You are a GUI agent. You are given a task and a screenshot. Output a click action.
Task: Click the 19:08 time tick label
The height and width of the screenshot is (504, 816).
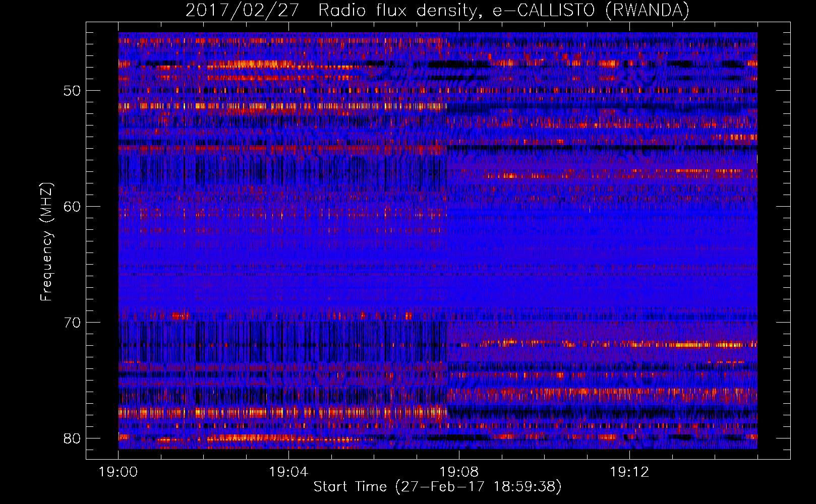click(459, 472)
